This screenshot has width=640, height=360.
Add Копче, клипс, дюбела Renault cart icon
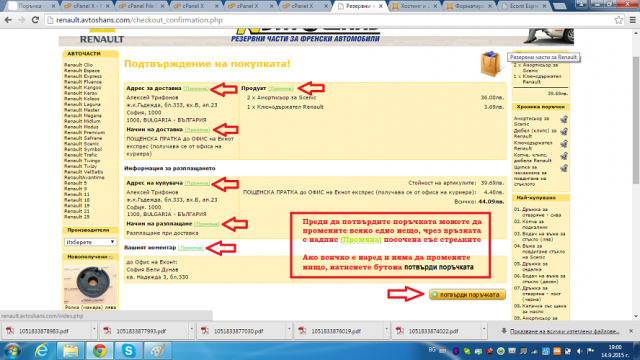[564, 156]
